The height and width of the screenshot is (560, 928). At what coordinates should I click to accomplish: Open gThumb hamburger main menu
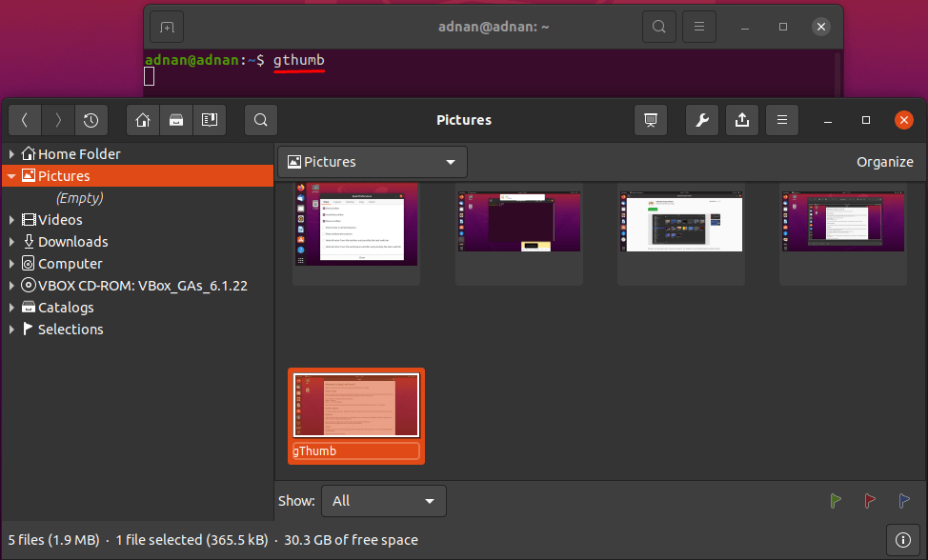(782, 120)
